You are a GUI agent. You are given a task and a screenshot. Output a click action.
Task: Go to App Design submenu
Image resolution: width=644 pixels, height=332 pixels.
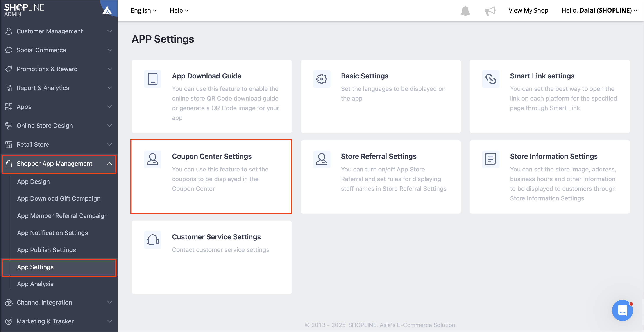(33, 182)
